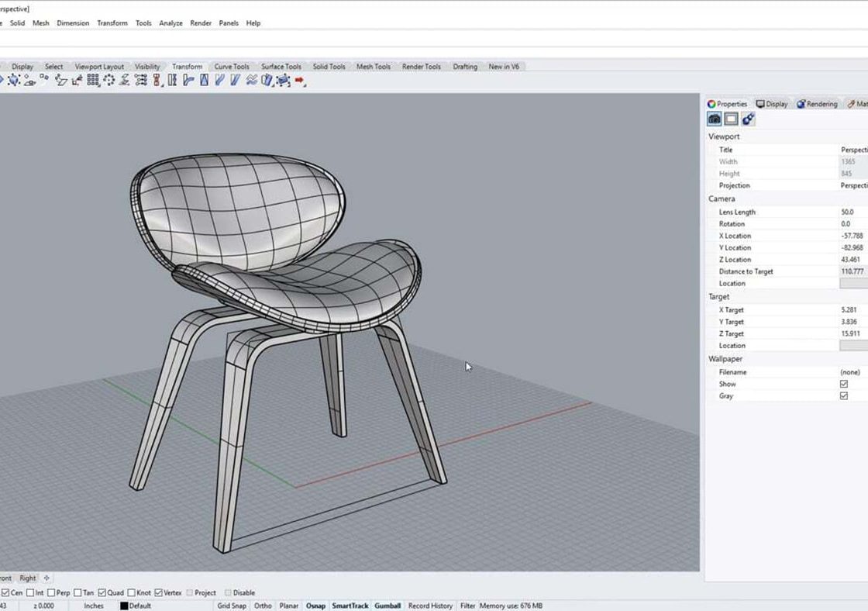Image resolution: width=868 pixels, height=611 pixels.
Task: Switch to the Curve Tools toolbar tab
Action: (232, 67)
